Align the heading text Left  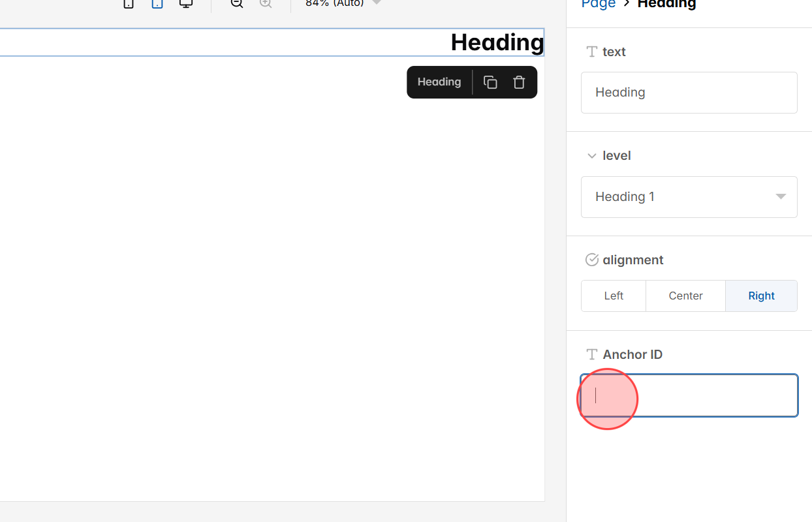(x=613, y=296)
